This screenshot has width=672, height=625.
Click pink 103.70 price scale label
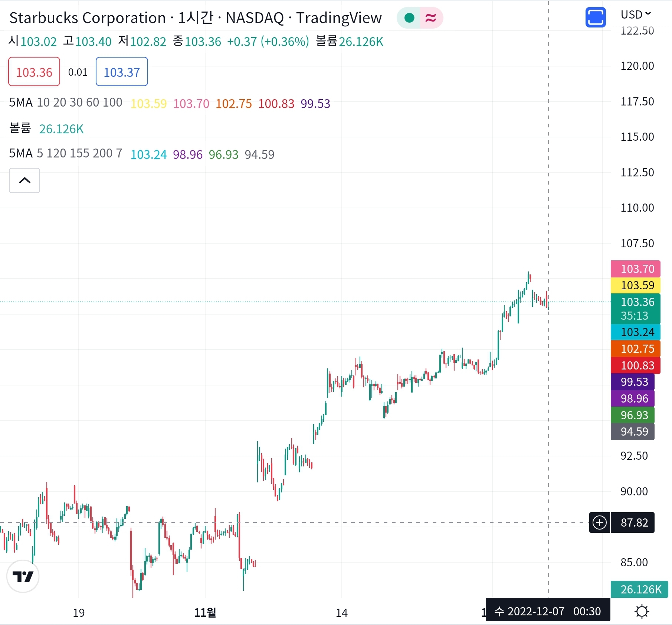pyautogui.click(x=636, y=269)
